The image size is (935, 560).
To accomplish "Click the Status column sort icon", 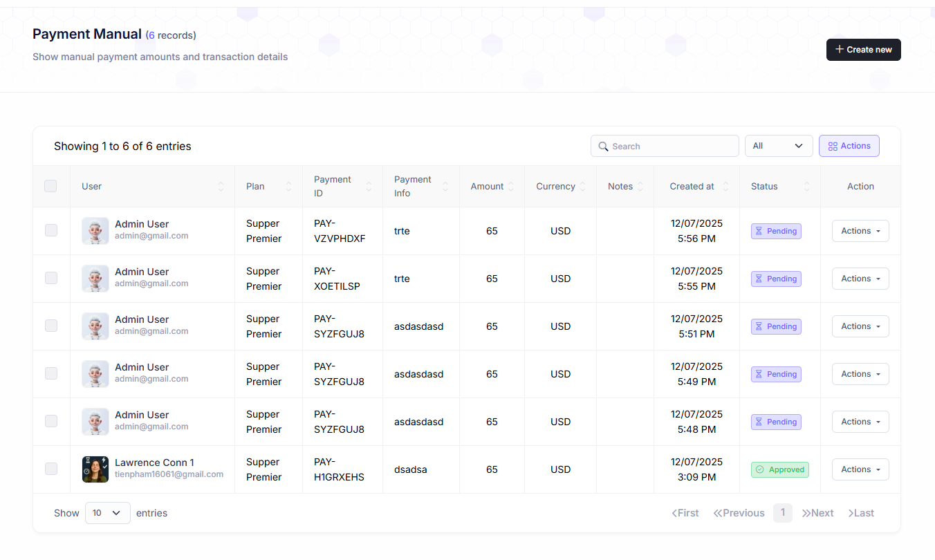I will coord(806,187).
